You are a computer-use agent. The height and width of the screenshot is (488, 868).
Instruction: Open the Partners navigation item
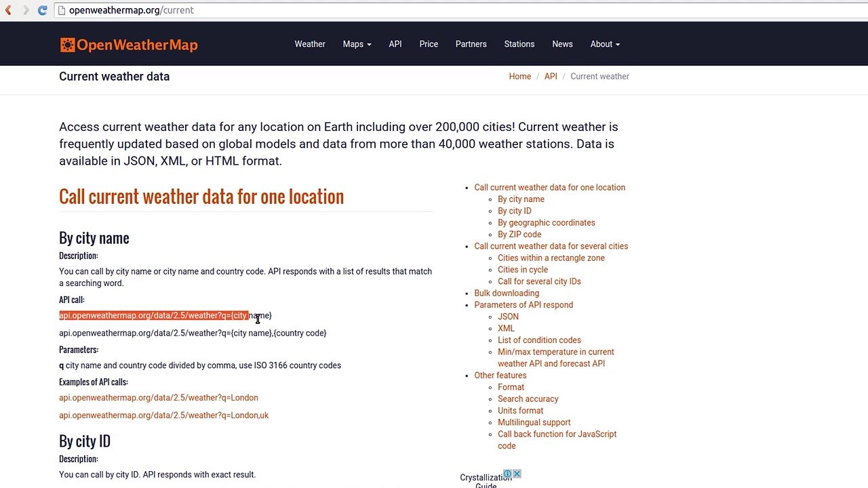pyautogui.click(x=471, y=44)
